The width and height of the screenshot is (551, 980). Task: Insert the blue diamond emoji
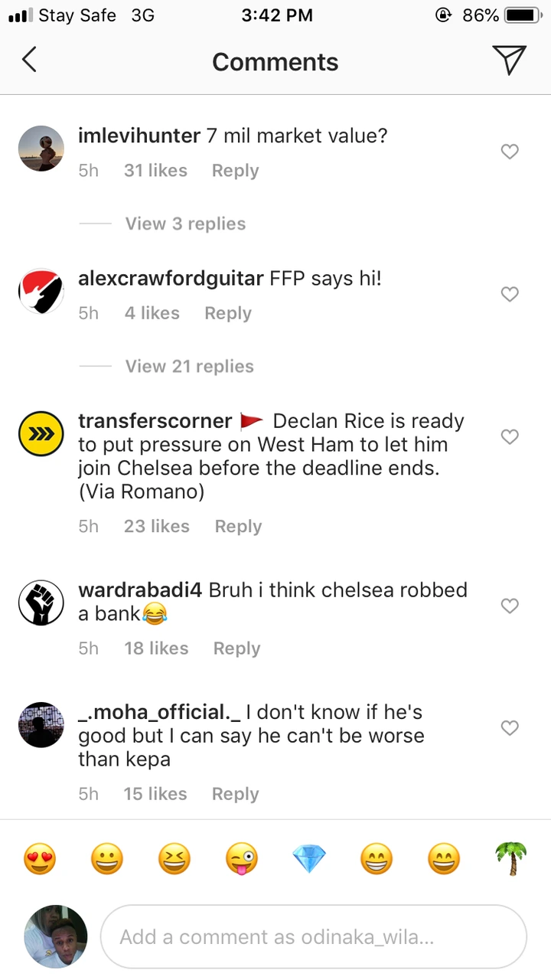(x=308, y=860)
